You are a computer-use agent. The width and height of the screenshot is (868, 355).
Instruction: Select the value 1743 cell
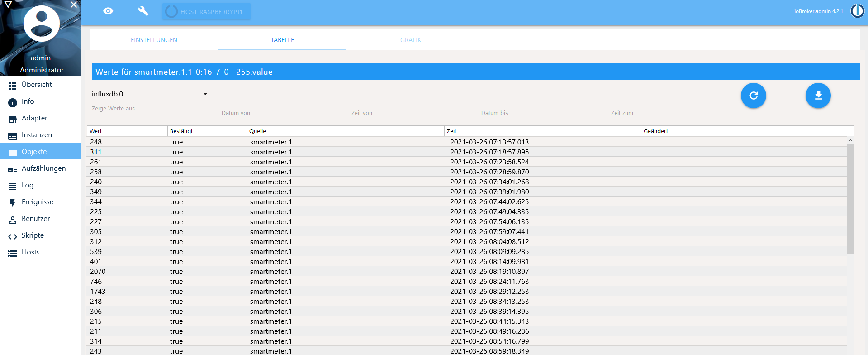pyautogui.click(x=98, y=291)
